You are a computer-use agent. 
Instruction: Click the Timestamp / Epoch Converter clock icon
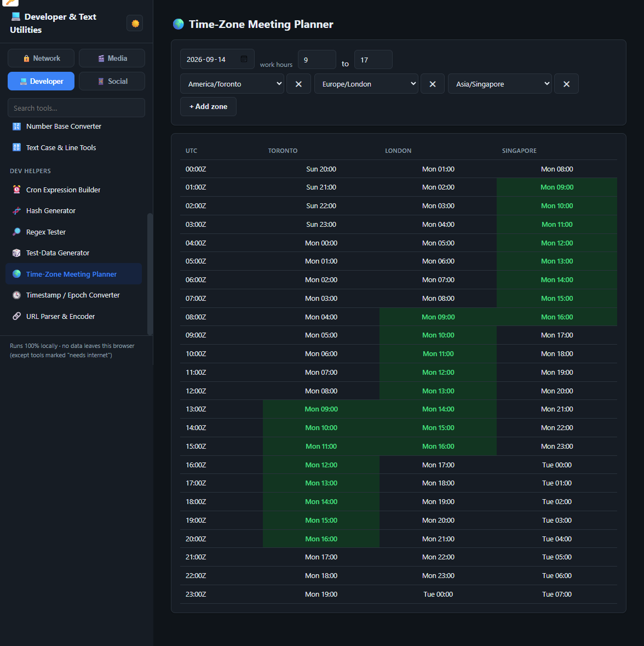coord(16,295)
